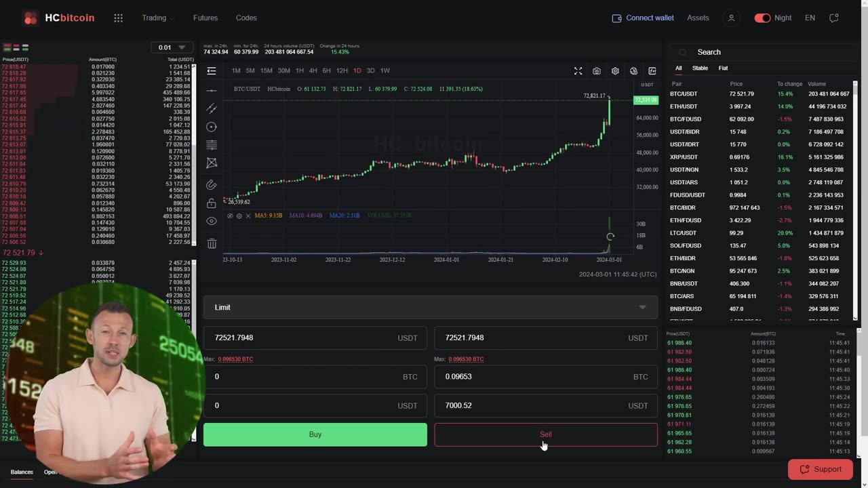Change language from EN
Screen dimensions: 868x488
coord(810,18)
